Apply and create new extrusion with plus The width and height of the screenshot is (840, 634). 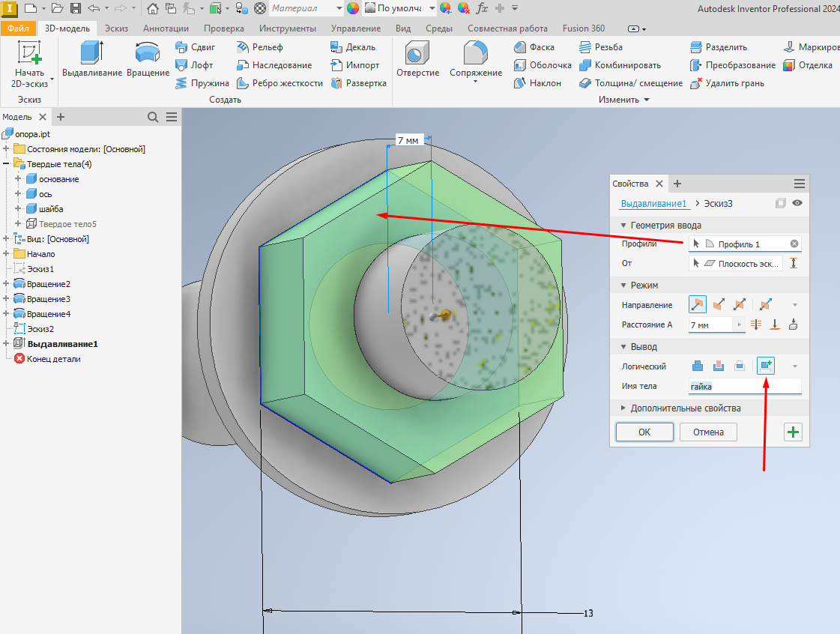(794, 432)
